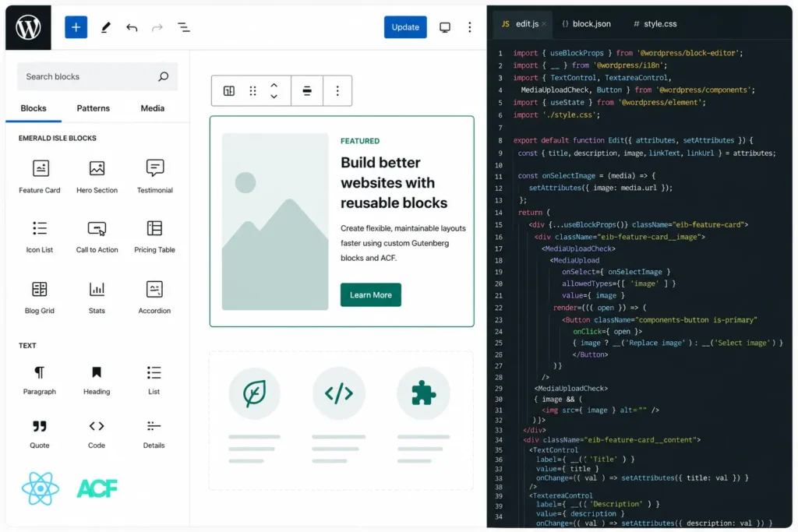Click the 'Build better websites' heading
The width and height of the screenshot is (798, 532).
(394, 182)
